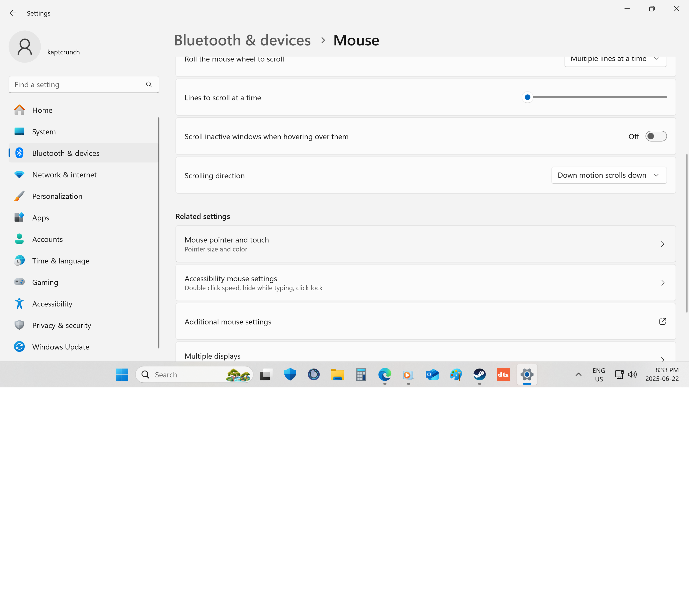Open Outlook from the taskbar

[432, 374]
